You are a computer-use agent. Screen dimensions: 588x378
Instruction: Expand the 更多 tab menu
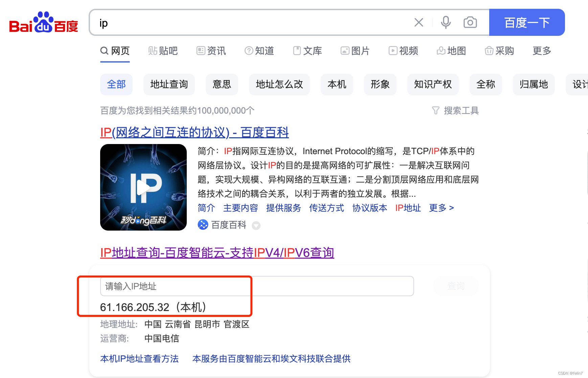click(542, 51)
